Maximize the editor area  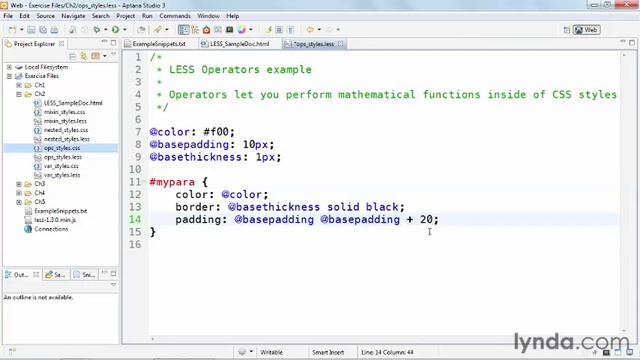tap(632, 42)
